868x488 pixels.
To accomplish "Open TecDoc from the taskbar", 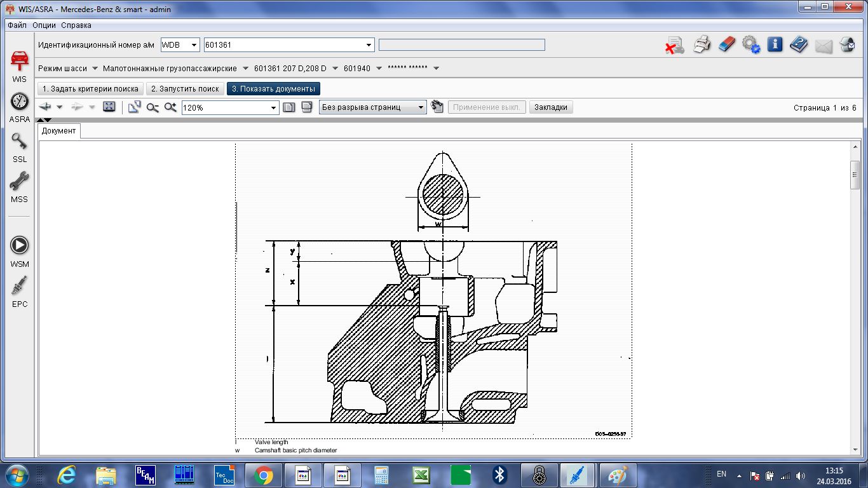I will pos(224,475).
